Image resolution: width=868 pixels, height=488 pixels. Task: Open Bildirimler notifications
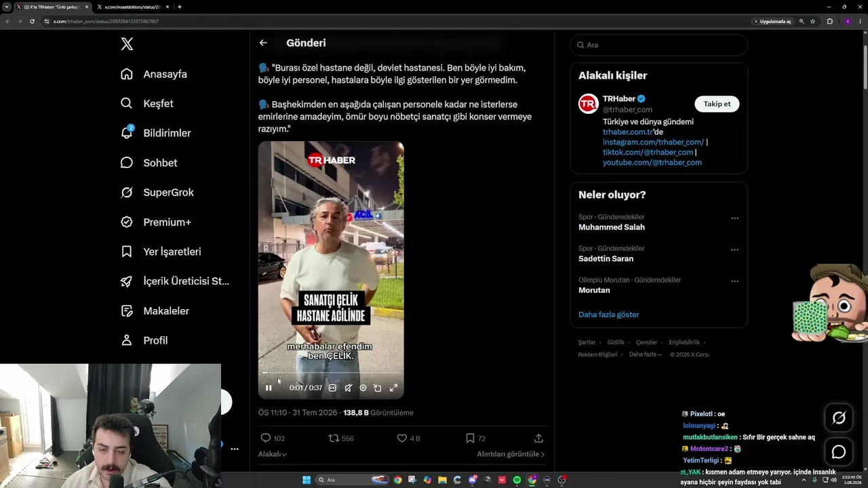(155, 133)
